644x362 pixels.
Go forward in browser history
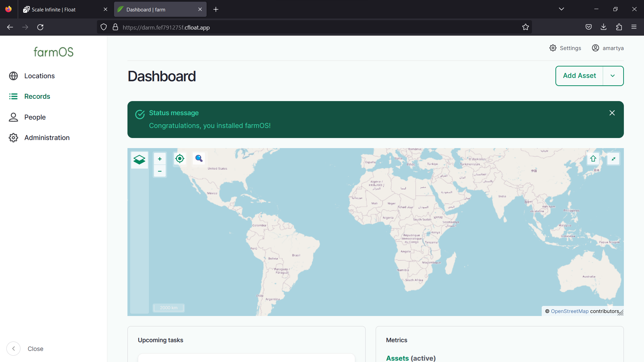click(25, 27)
